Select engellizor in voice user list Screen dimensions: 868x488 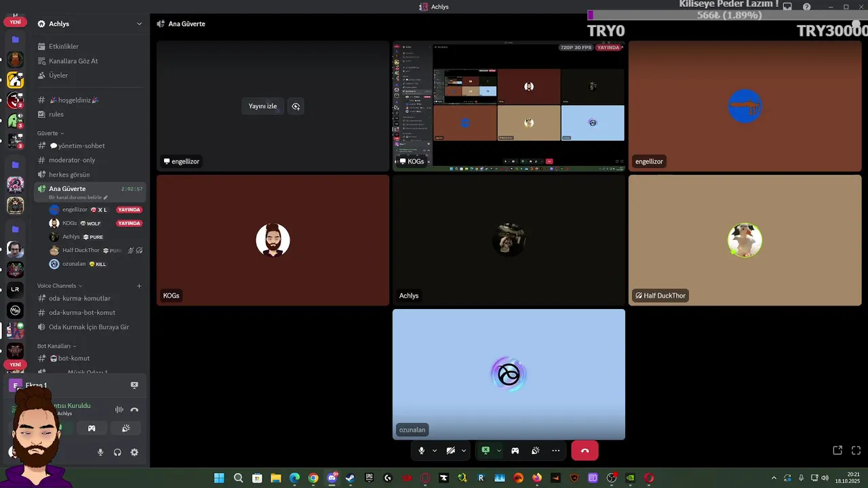[x=95, y=210]
